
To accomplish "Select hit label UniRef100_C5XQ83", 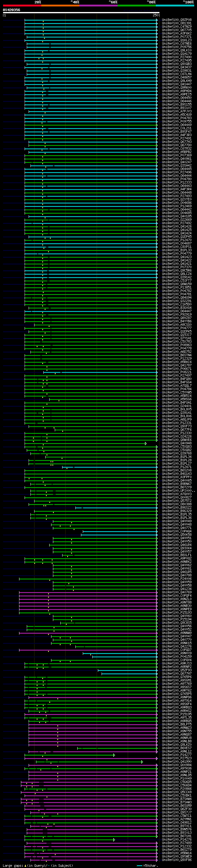I will (x=177, y=447).
